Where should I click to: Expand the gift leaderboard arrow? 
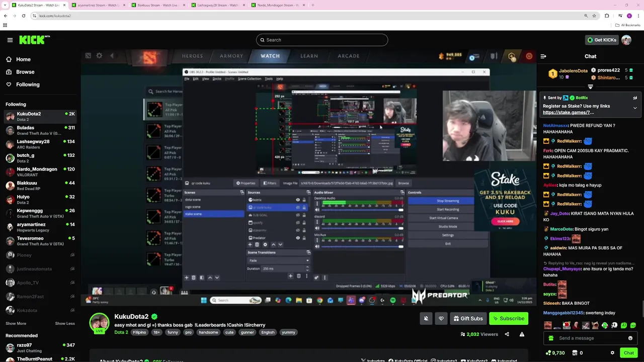click(x=591, y=86)
